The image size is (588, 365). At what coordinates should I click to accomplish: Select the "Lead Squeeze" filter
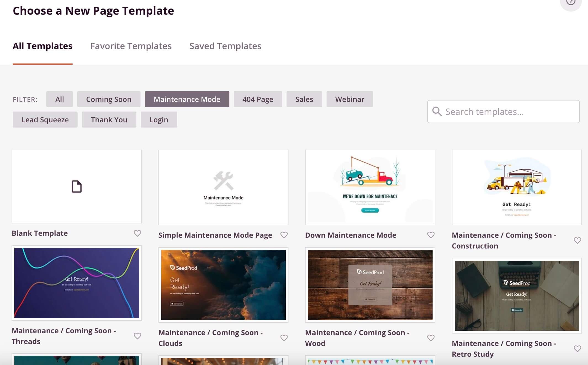tap(45, 119)
